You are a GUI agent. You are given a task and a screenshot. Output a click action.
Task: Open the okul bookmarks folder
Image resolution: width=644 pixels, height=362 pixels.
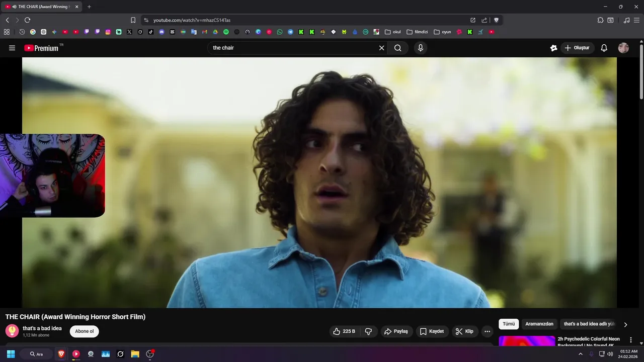click(x=393, y=32)
